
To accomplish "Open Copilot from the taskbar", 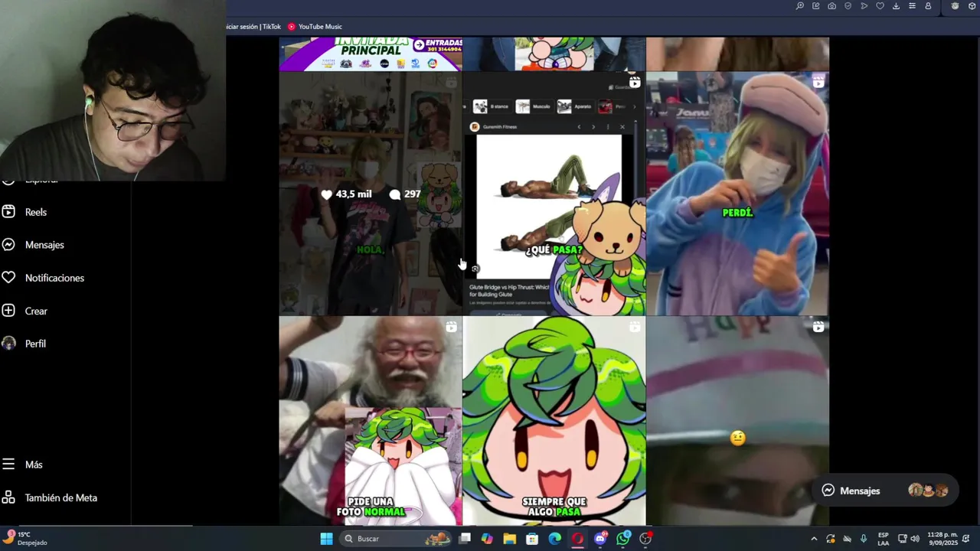I will click(x=487, y=539).
